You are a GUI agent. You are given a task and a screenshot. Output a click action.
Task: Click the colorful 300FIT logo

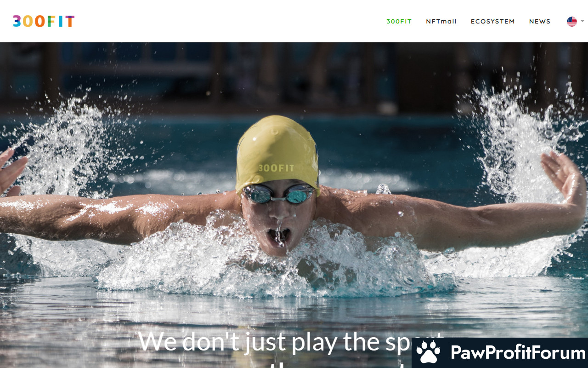44,21
